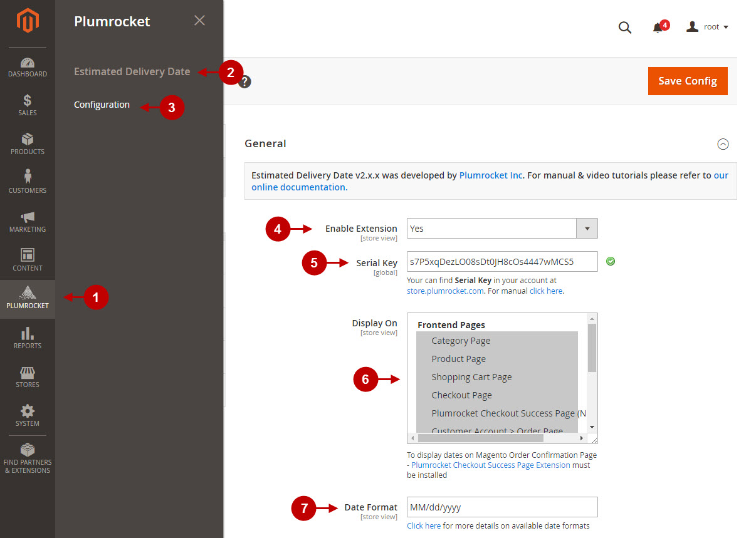Collapse the General section
This screenshot has height=538, width=756.
tap(723, 144)
